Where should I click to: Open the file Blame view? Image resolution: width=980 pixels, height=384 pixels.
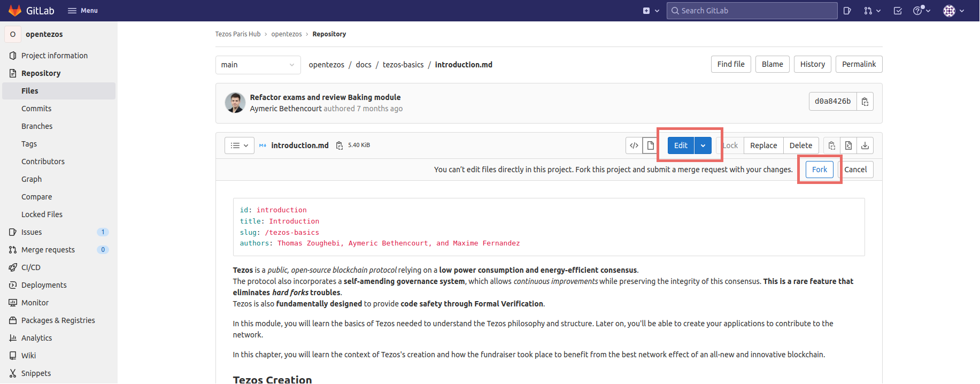(x=772, y=64)
